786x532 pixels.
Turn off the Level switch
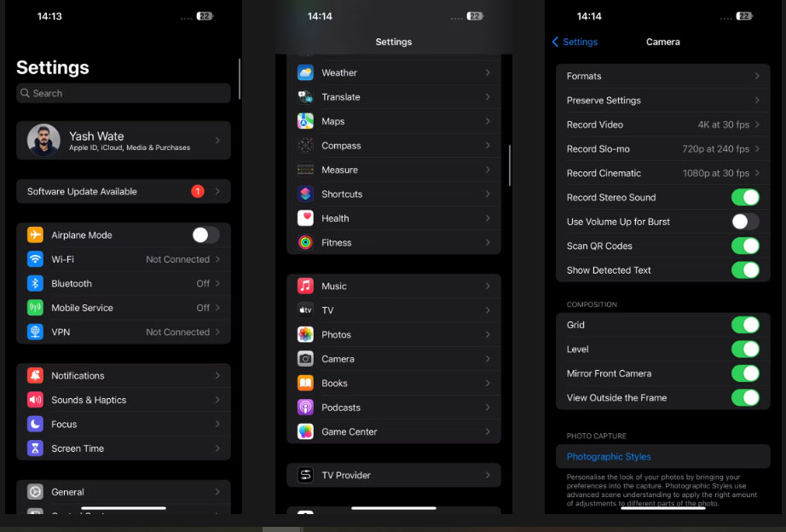(745, 349)
